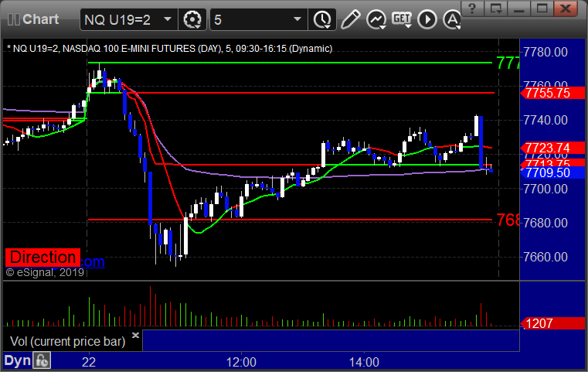Click the GET tools icon
Screen dimensions: 588x372
(x=402, y=19)
